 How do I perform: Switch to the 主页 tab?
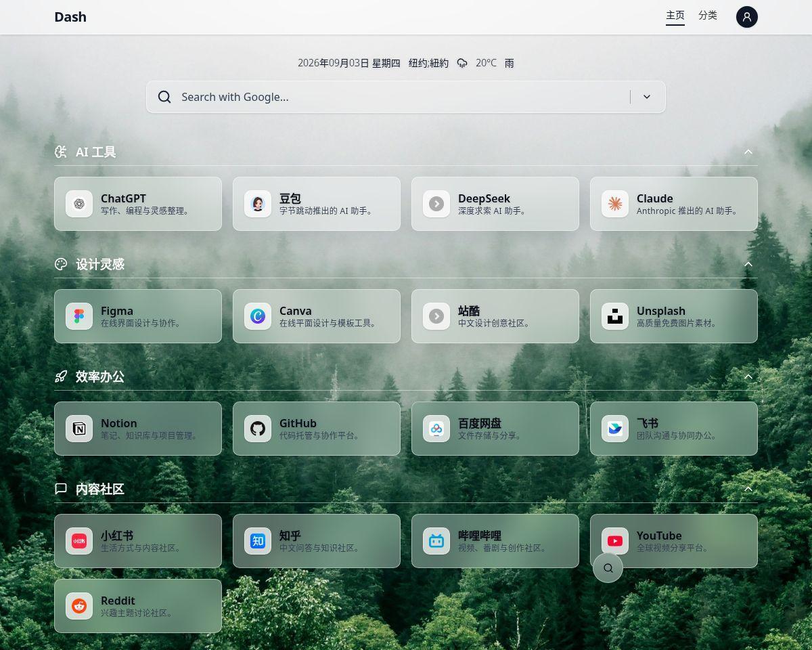[x=675, y=16]
